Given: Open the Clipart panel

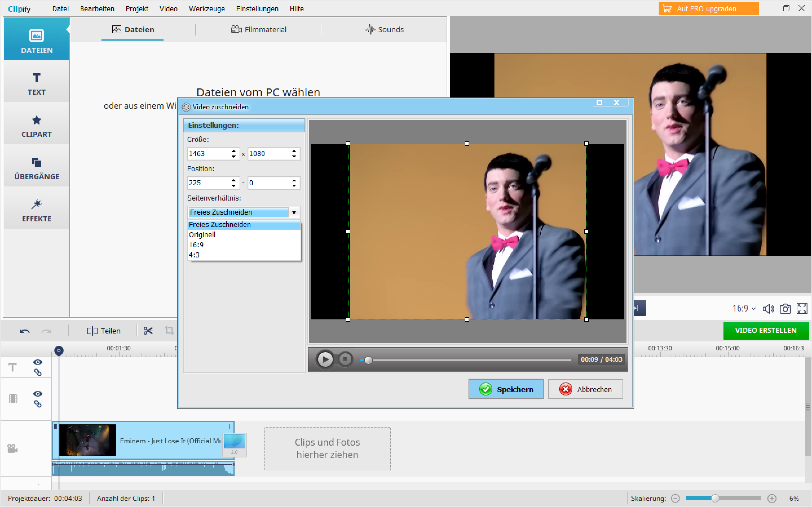Looking at the screenshot, I should [36, 126].
